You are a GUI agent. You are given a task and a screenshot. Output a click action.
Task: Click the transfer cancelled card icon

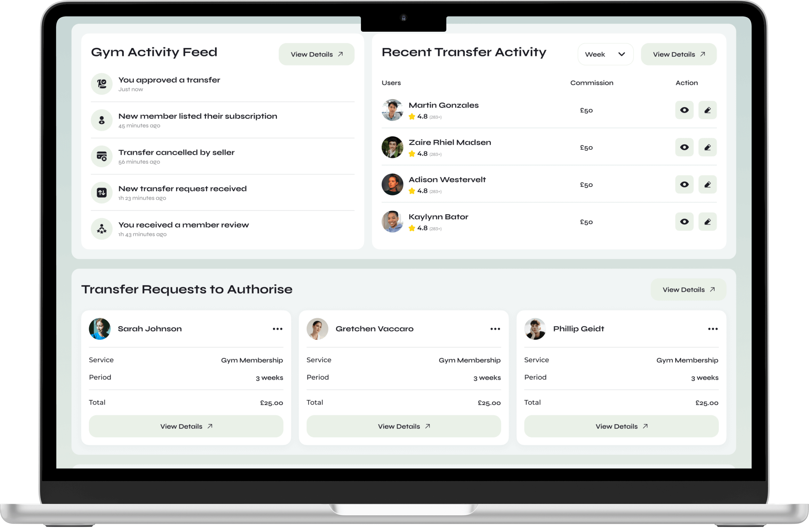click(x=102, y=156)
